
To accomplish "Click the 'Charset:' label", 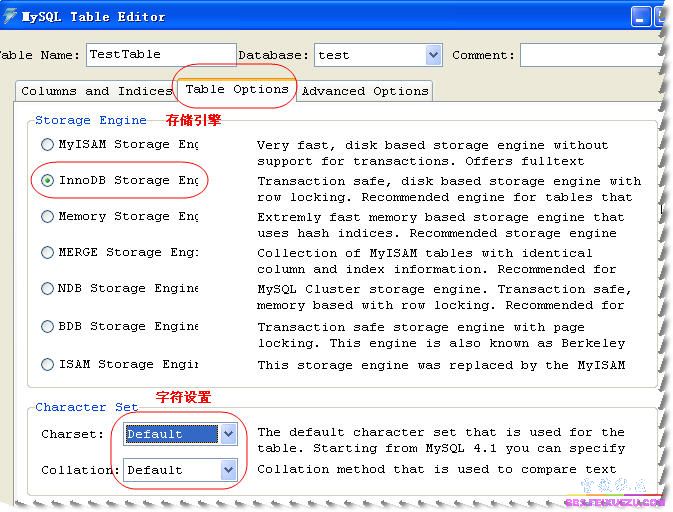I will 73,434.
